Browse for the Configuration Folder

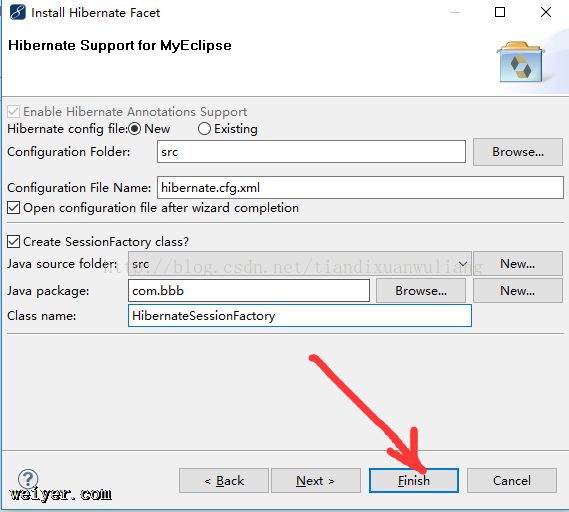tap(518, 152)
